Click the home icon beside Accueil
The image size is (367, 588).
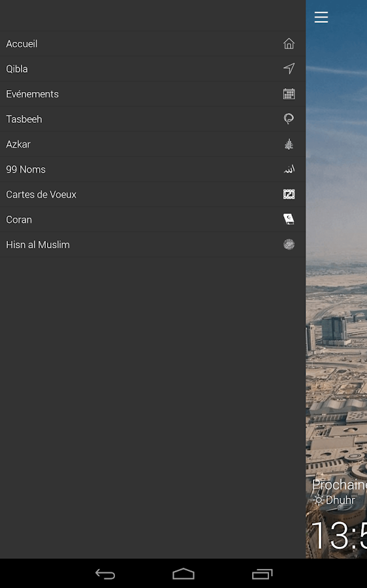click(289, 44)
